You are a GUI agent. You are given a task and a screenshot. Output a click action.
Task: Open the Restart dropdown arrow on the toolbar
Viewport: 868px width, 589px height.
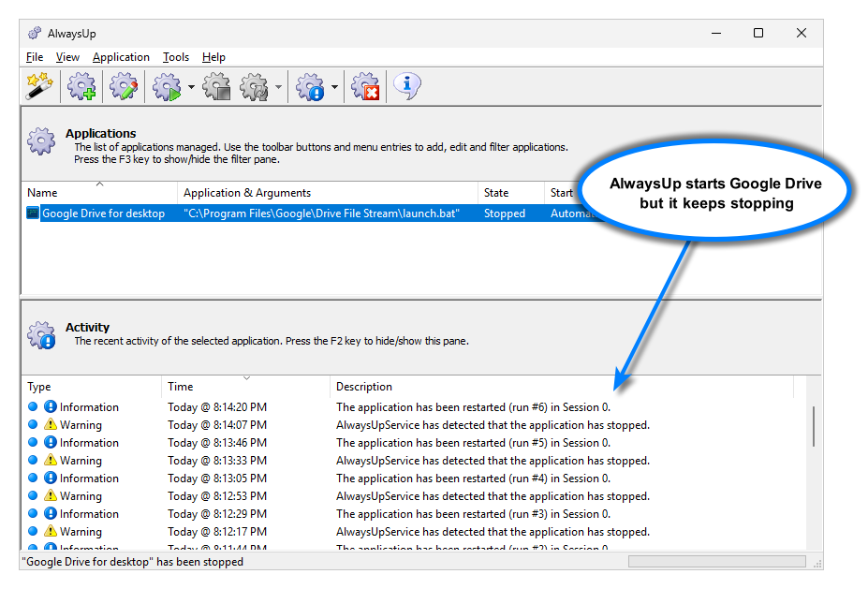coord(278,86)
